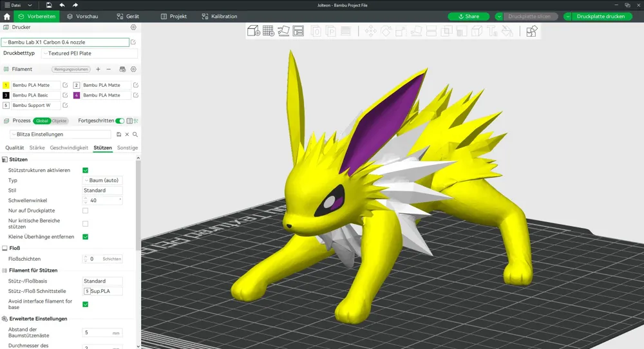Click the redo arrow in title bar
The image size is (644, 349).
tap(75, 5)
